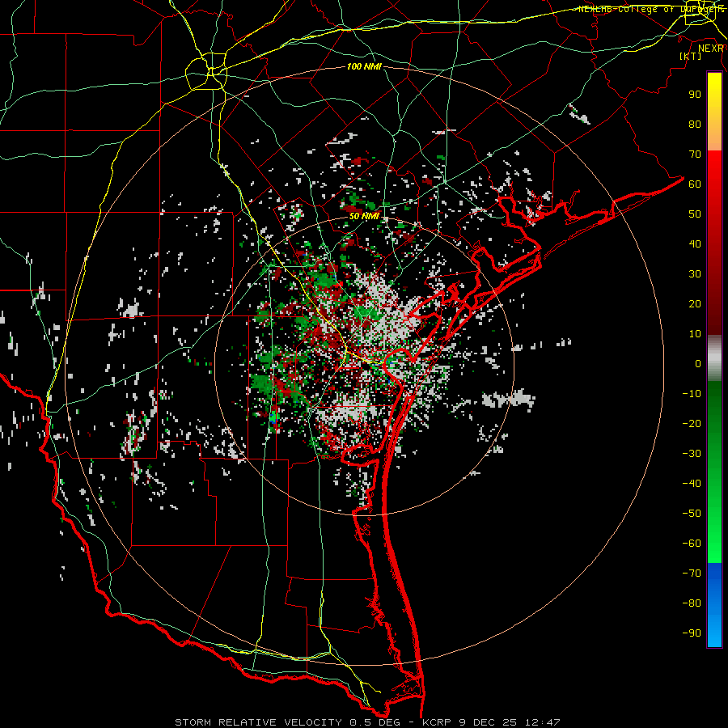Pick the gray segment at 0 on color bar
728x728 pixels.
(714, 358)
